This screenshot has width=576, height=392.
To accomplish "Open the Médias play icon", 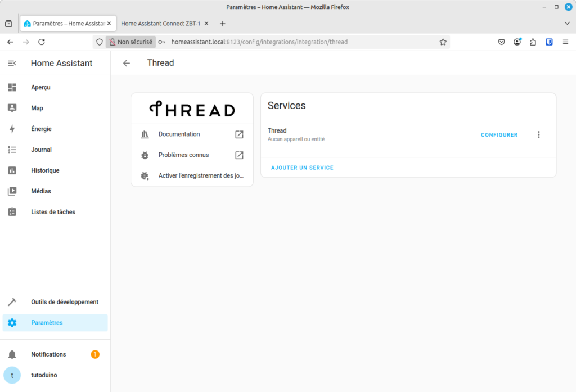I will 12,191.
